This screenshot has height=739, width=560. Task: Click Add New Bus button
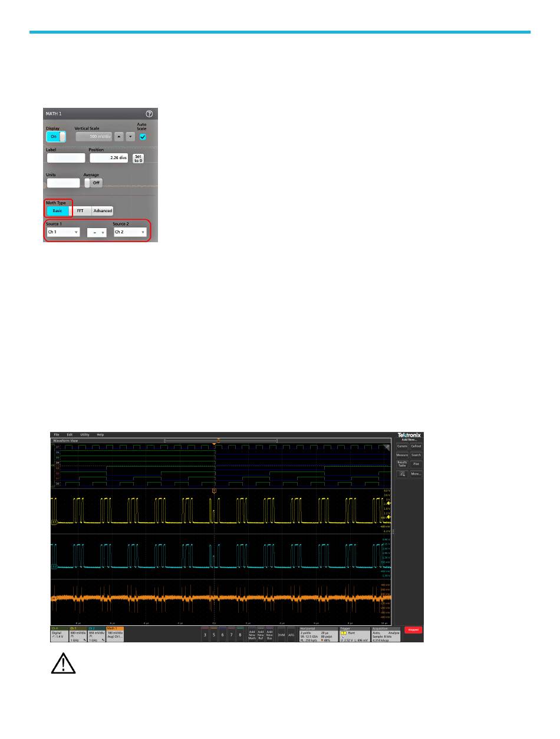pyautogui.click(x=269, y=634)
